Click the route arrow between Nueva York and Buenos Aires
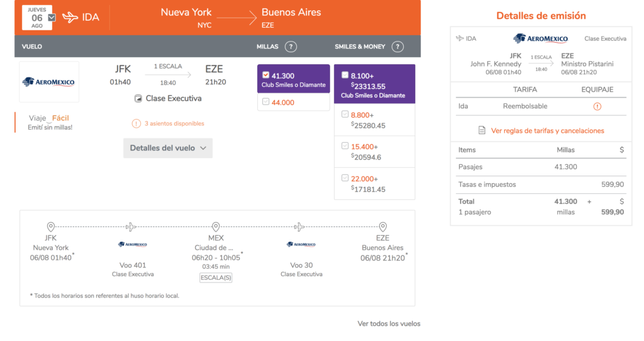644x341 pixels. click(x=236, y=18)
